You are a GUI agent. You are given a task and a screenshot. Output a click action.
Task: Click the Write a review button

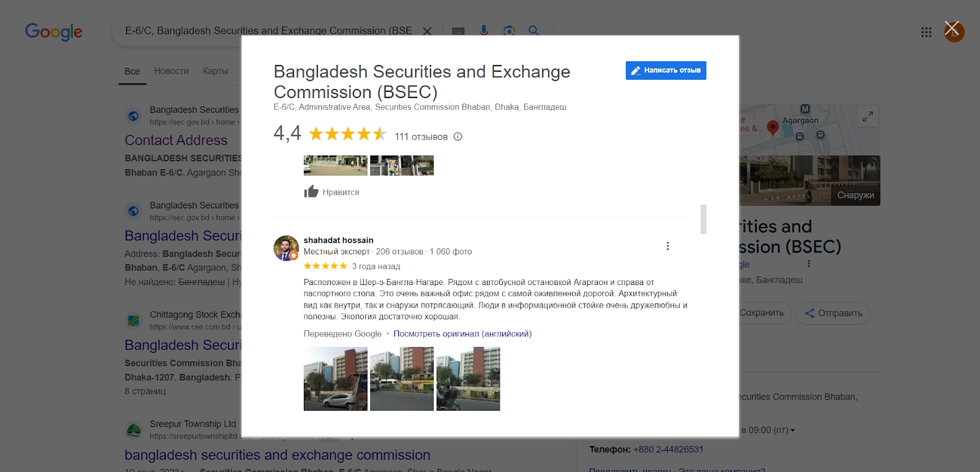(x=666, y=70)
